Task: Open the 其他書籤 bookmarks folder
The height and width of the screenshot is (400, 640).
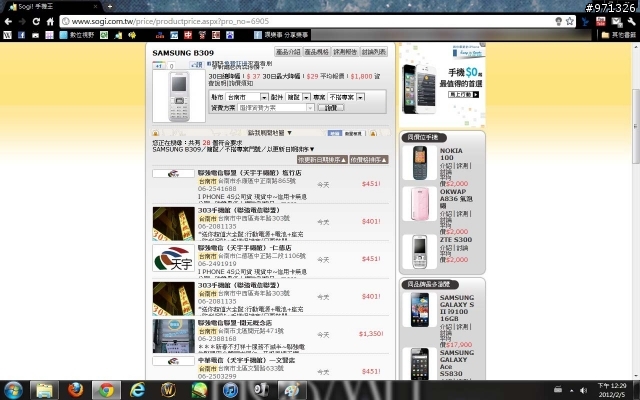Action: (x=619, y=35)
